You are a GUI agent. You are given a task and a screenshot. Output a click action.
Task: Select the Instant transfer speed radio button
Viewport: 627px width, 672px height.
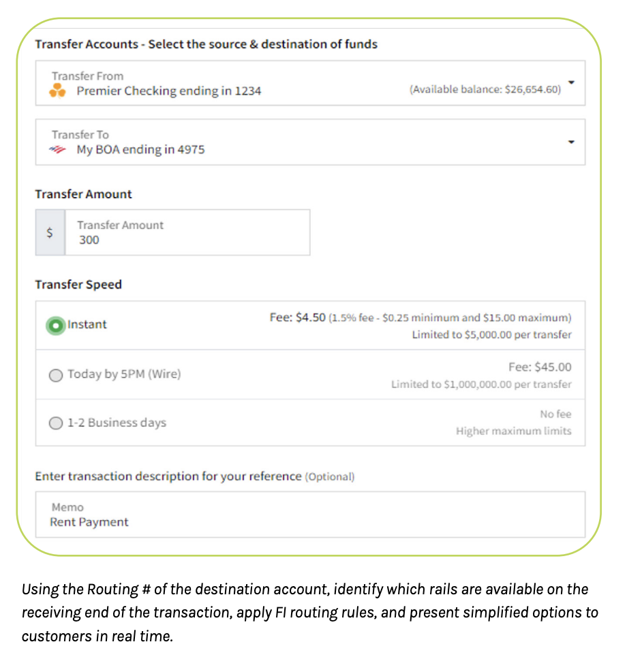(56, 325)
